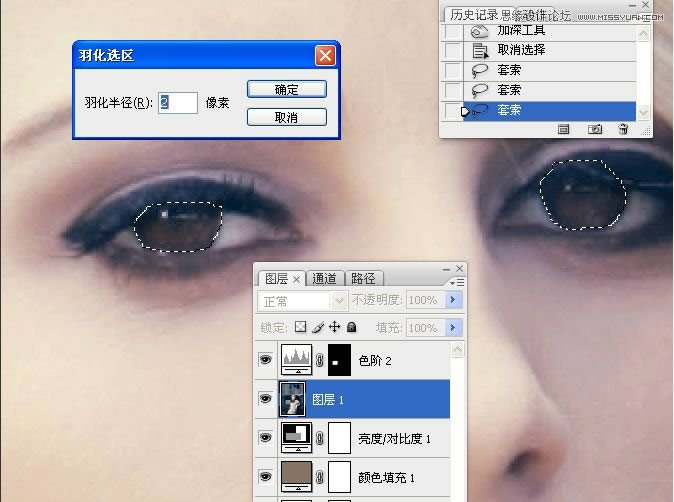Click the 羽化半径 feather radius input field
This screenshot has width=674, height=502.
[177, 102]
